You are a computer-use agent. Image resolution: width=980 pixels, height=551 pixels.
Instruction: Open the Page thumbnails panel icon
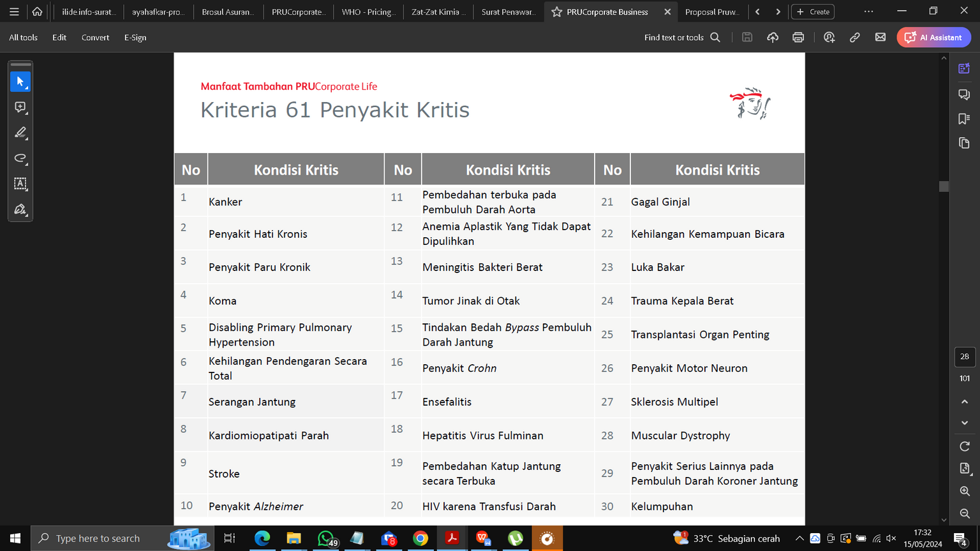pos(964,143)
